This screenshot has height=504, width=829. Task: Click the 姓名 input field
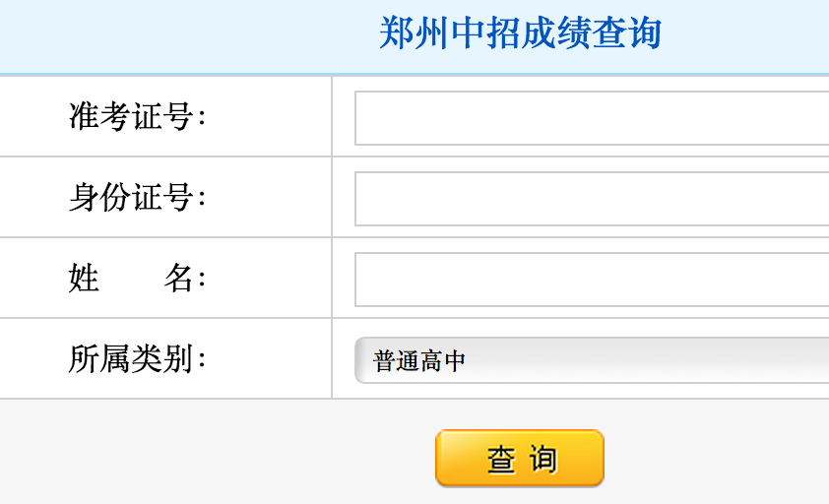pos(591,280)
